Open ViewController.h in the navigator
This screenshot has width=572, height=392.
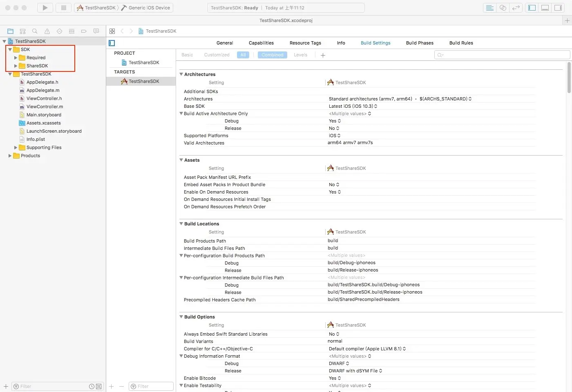click(41, 98)
